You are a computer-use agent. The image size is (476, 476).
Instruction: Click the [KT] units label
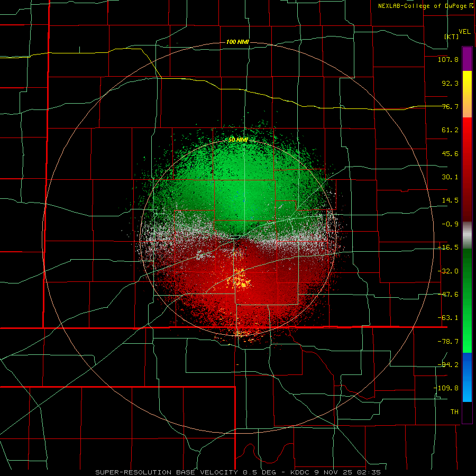(452, 36)
